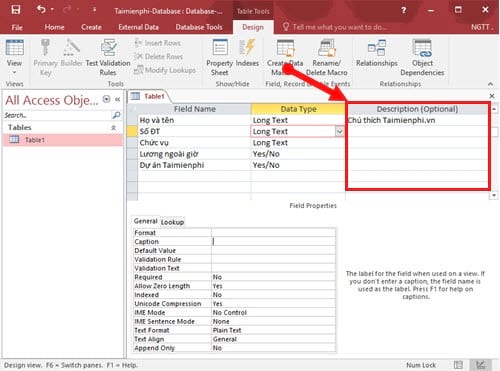Open the External Data tab

pos(138,27)
